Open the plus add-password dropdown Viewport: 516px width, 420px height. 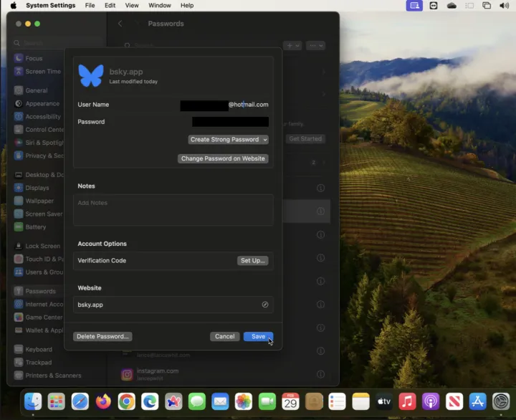coord(292,45)
